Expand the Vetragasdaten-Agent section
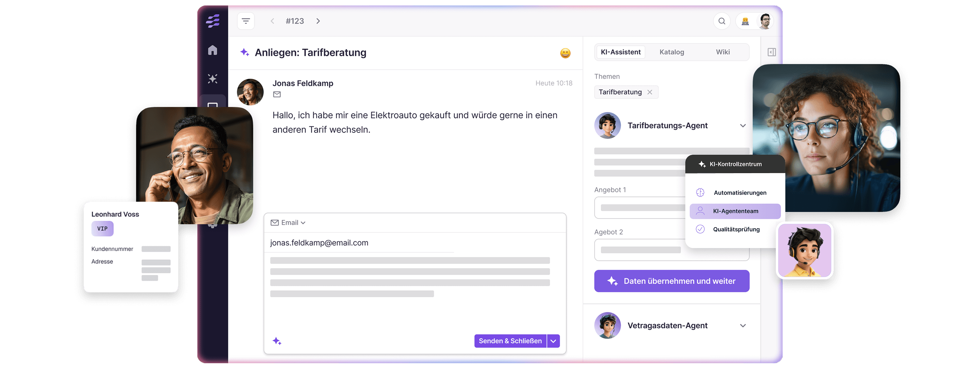Image resolution: width=980 pixels, height=368 pixels. click(742, 326)
